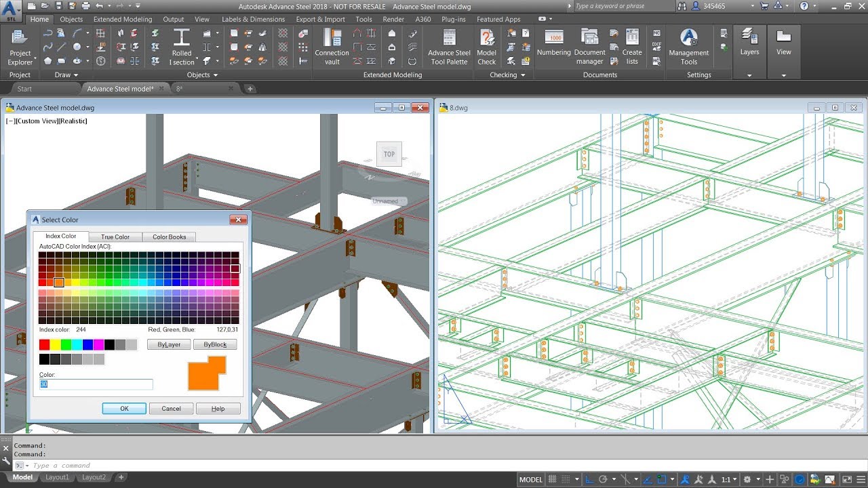This screenshot has height=488, width=868.
Task: Select the yellow standard color swatch
Action: (x=55, y=345)
